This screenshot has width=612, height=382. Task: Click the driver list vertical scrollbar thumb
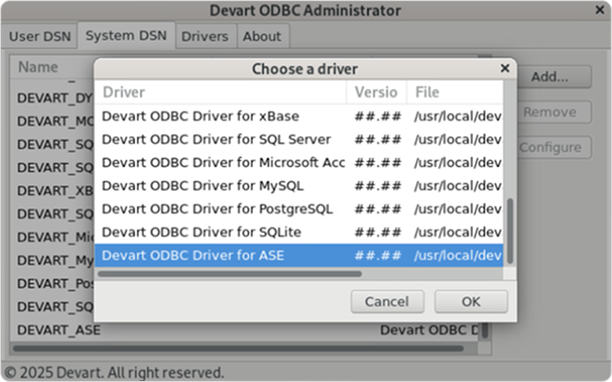[510, 231]
